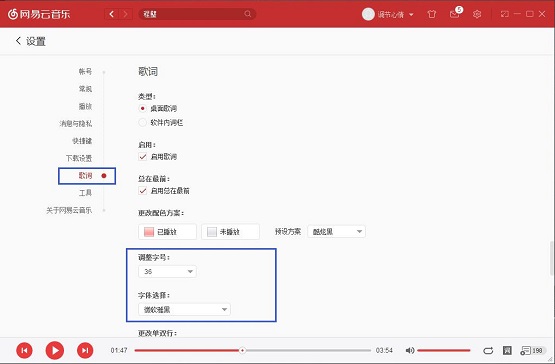Viewport: 555px width, 364px height.
Task: Click the NetEase Cloud Music logo
Action: 39,14
